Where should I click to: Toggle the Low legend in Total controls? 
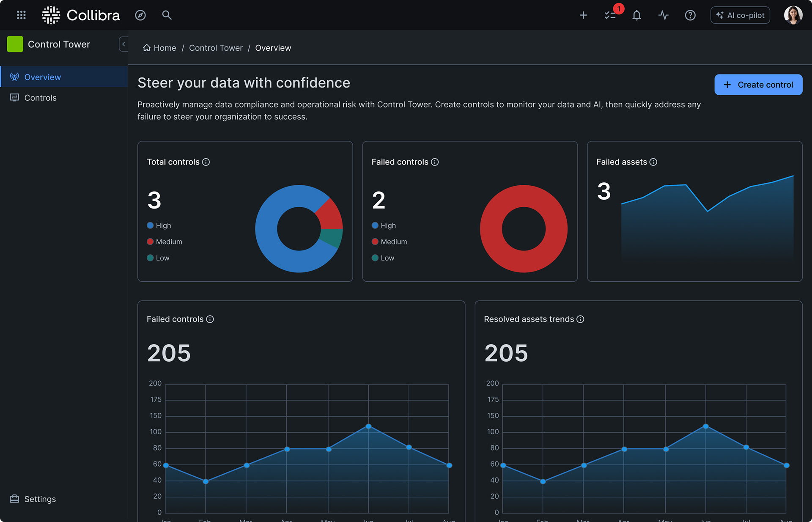point(158,258)
